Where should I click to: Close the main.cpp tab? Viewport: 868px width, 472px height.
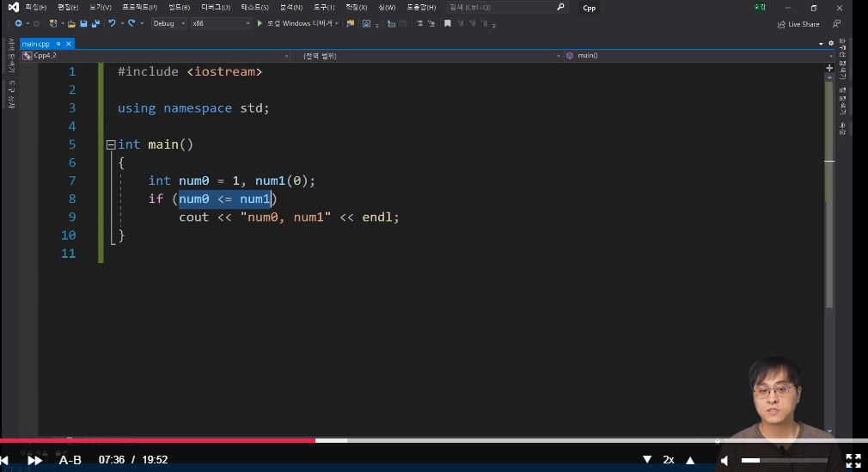click(x=69, y=44)
